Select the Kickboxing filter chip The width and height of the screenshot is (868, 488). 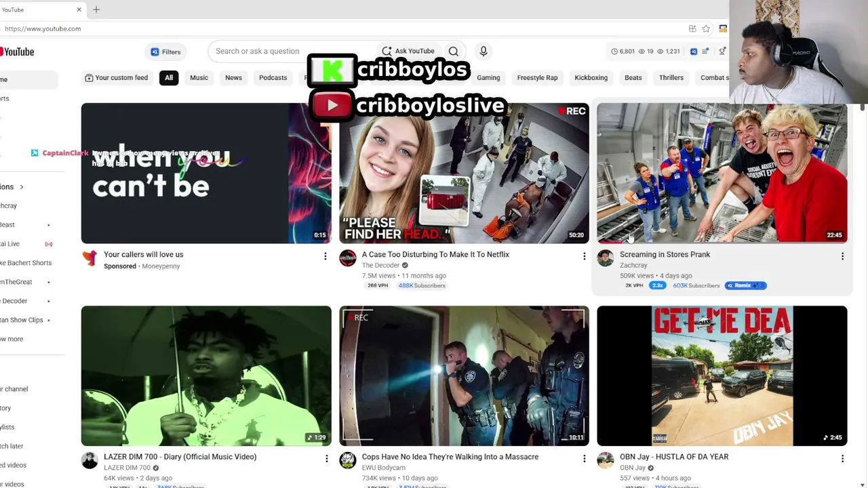pos(591,78)
